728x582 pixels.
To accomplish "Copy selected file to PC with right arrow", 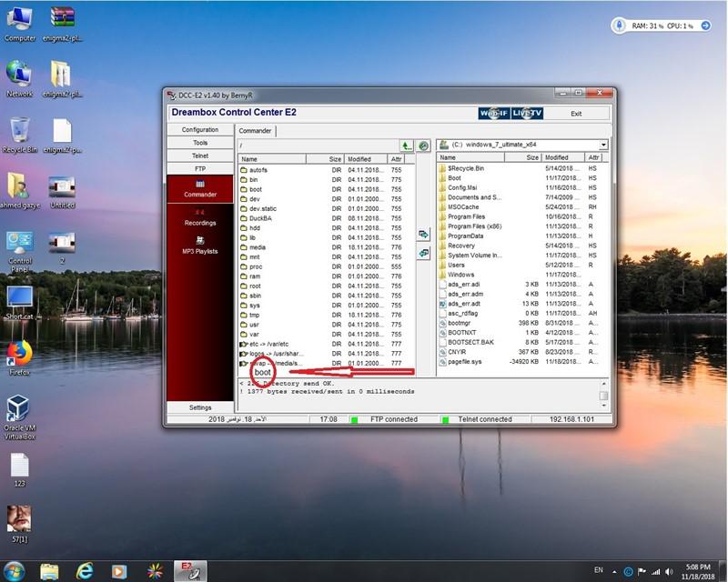I will click(x=423, y=235).
